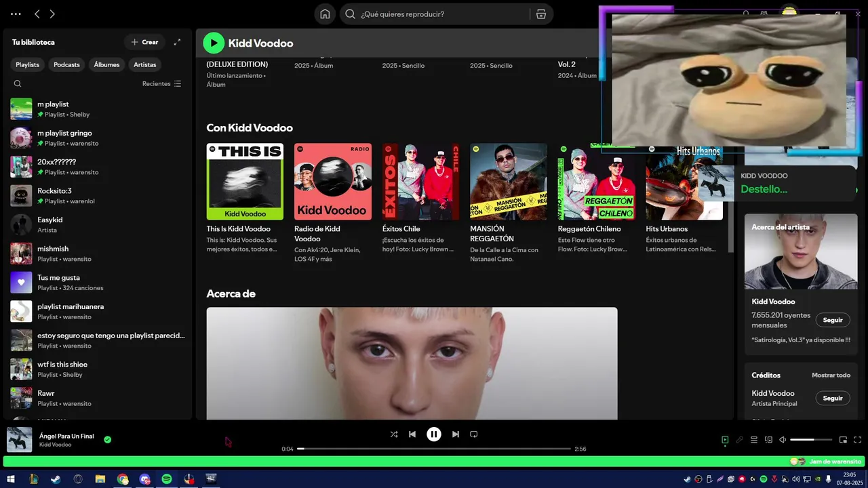This screenshot has width=868, height=488.
Task: Open Easykid artist in library
Action: pyautogui.click(x=98, y=224)
